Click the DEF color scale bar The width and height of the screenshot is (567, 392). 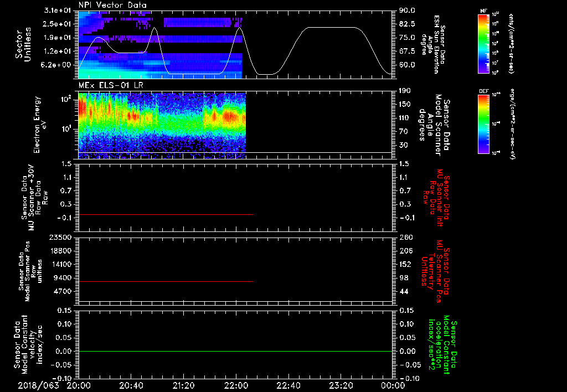483,124
